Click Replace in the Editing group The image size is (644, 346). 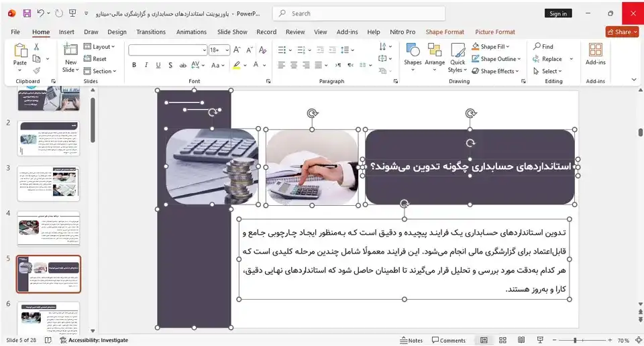pyautogui.click(x=547, y=59)
